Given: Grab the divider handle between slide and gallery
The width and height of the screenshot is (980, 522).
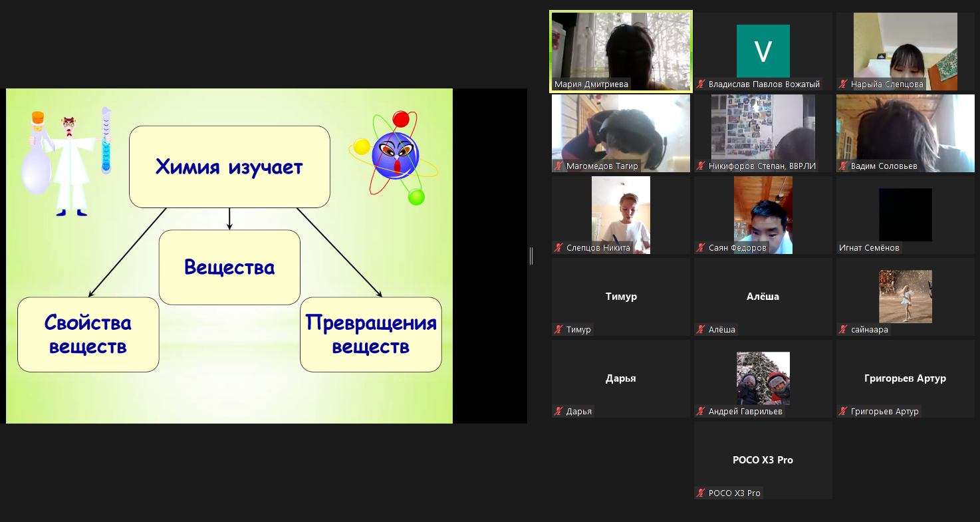Looking at the screenshot, I should [531, 256].
